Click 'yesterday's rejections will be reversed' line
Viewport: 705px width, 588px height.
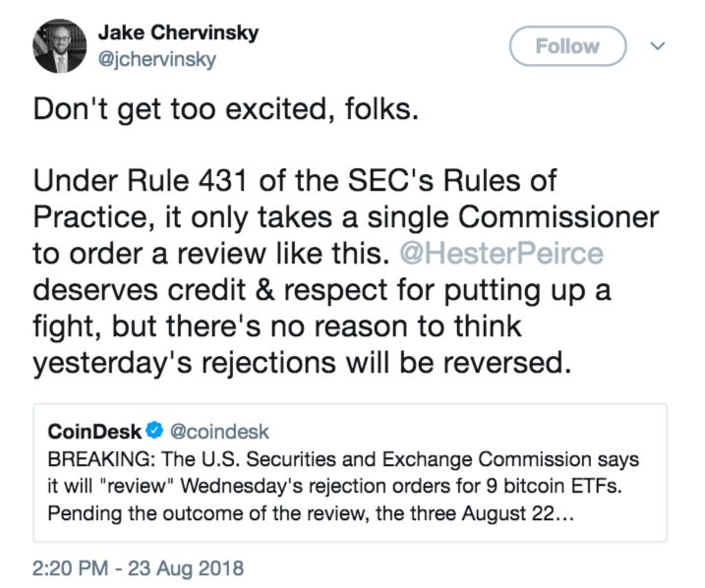point(302,363)
